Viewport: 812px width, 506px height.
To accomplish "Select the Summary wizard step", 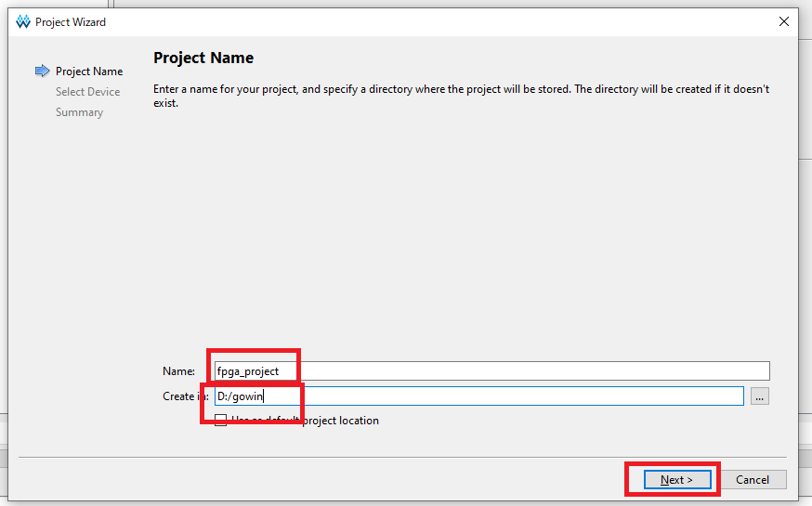I will (79, 112).
